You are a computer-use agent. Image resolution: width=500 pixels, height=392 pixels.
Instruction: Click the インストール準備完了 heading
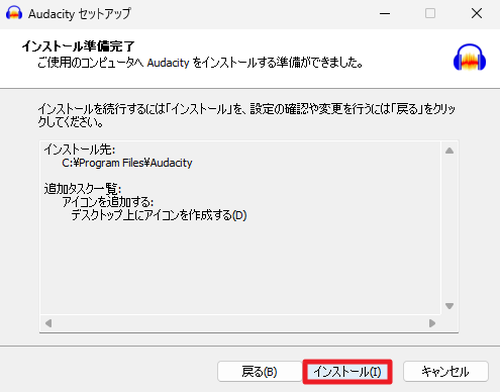pyautogui.click(x=78, y=46)
